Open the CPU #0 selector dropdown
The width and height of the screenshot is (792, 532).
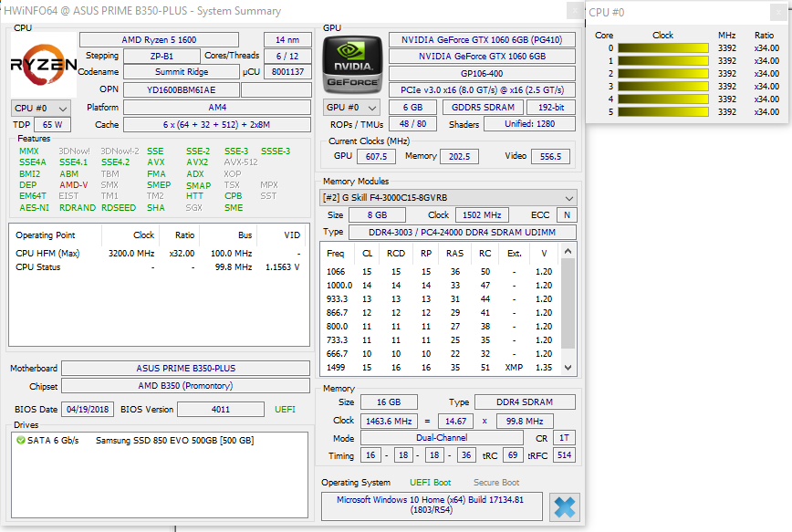(x=40, y=108)
